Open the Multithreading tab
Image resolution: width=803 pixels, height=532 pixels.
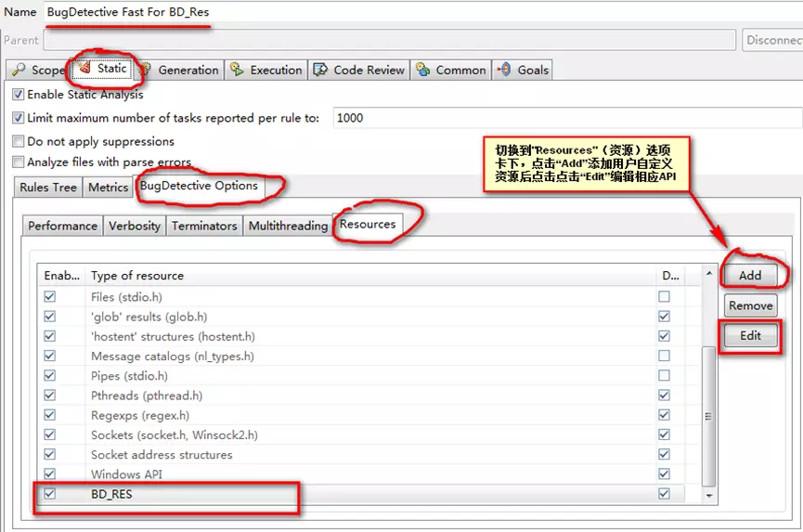(x=288, y=226)
